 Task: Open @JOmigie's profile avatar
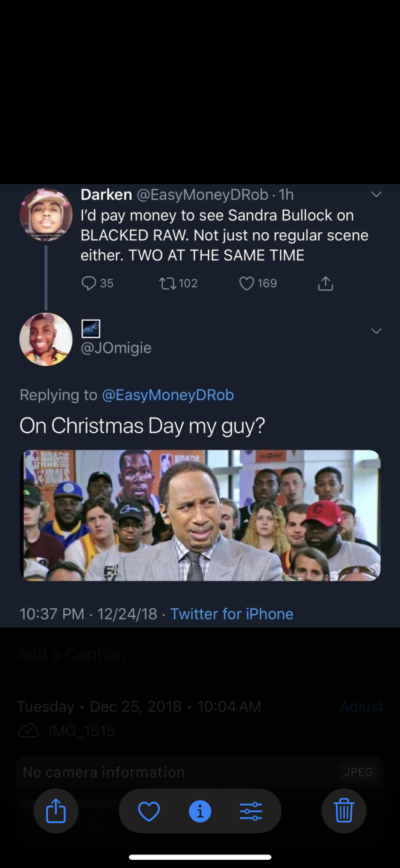point(46,339)
